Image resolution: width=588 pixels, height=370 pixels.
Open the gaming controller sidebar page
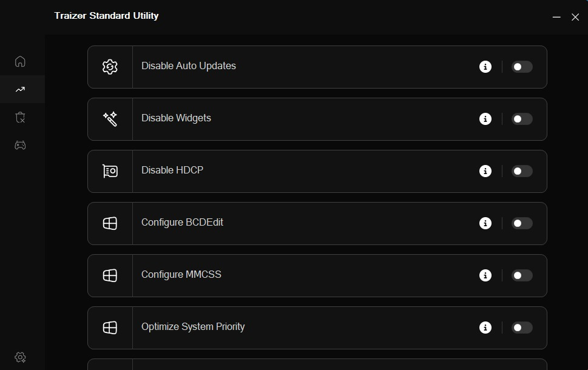click(20, 145)
